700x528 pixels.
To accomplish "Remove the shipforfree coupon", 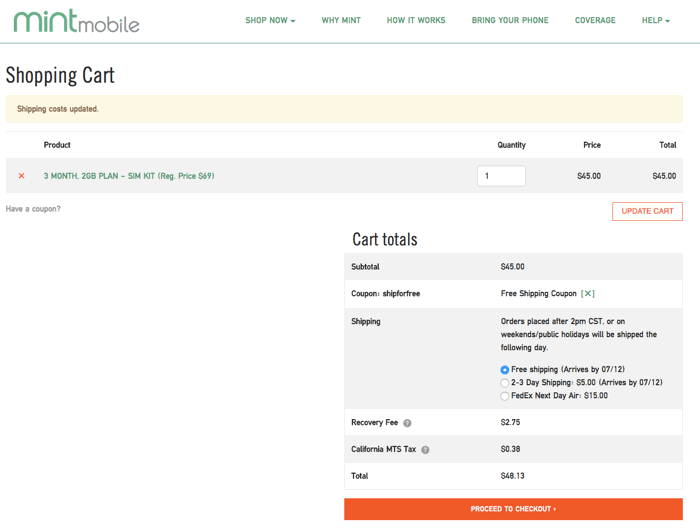I will pyautogui.click(x=588, y=293).
